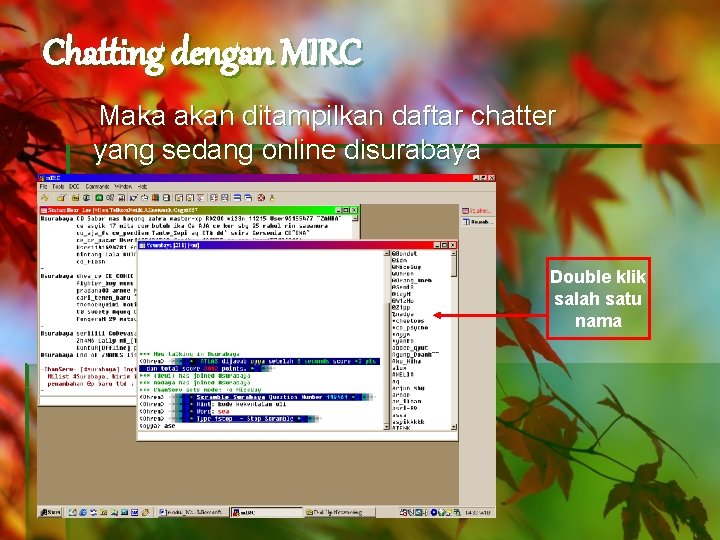This screenshot has width=720, height=540.
Task: Open the Tools menu
Action: point(58,186)
